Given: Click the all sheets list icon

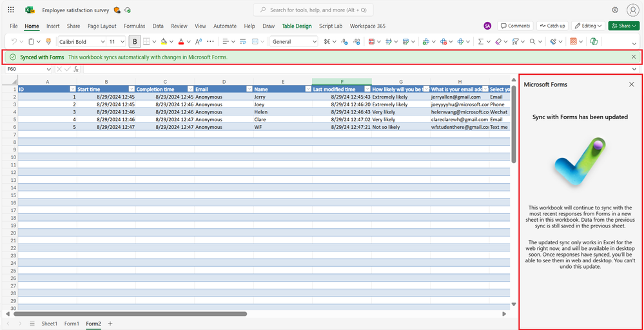Looking at the screenshot, I should 32,324.
